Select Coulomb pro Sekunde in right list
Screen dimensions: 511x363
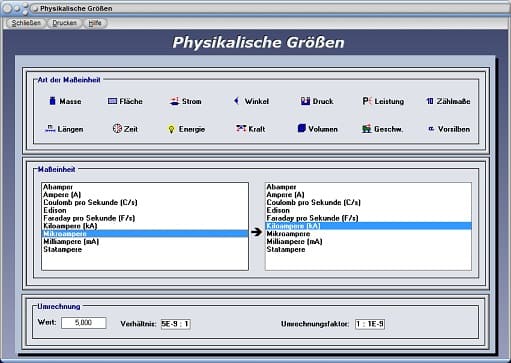click(368, 202)
